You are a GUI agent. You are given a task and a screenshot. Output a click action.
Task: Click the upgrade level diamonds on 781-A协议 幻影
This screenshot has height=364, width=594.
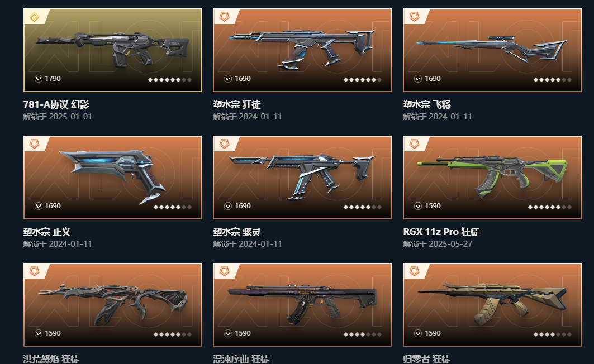click(170, 80)
